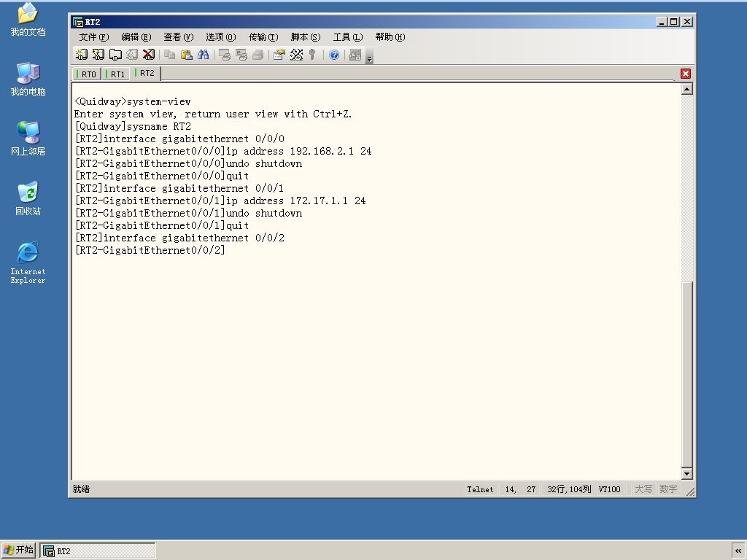Click the blue Help question icon

point(334,55)
